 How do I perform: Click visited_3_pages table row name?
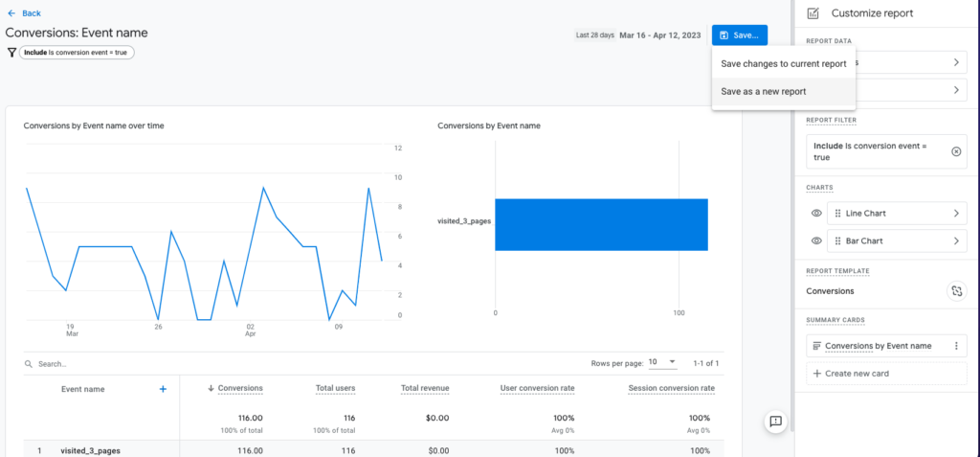coord(90,450)
